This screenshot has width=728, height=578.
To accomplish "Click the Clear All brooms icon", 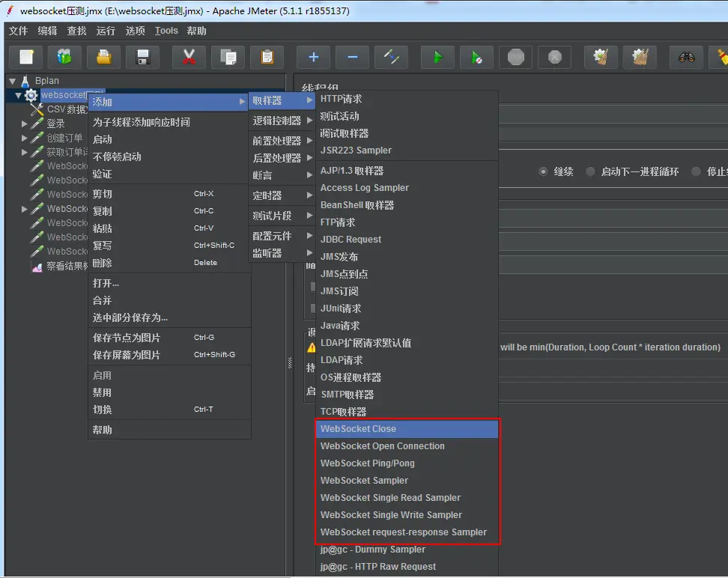I will 640,57.
